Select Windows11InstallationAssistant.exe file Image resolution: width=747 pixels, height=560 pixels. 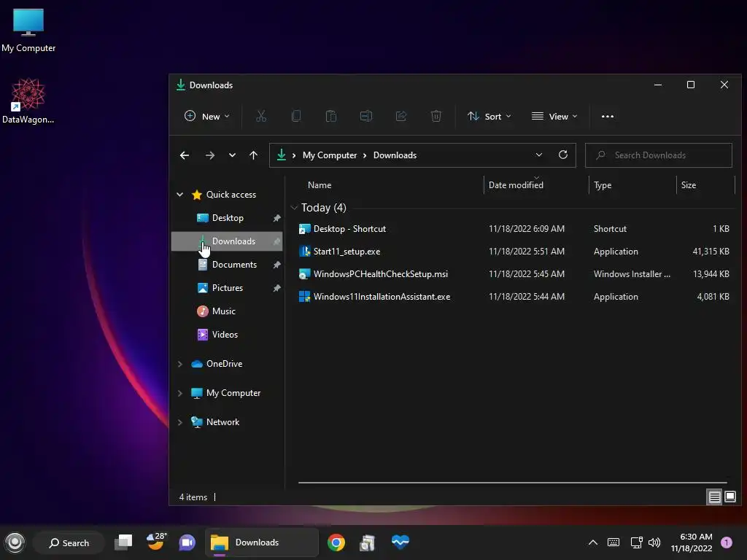[514, 297]
